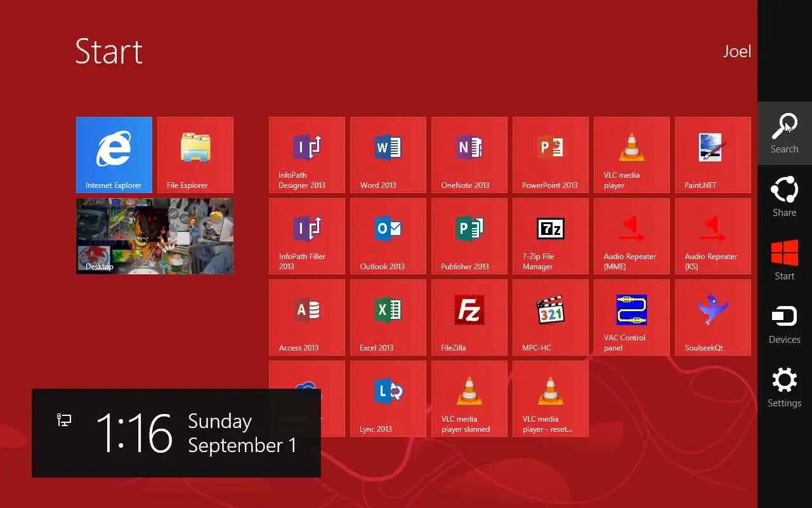Click the Sunday September 1 date
Viewport: 812px width, 508px height.
[242, 433]
